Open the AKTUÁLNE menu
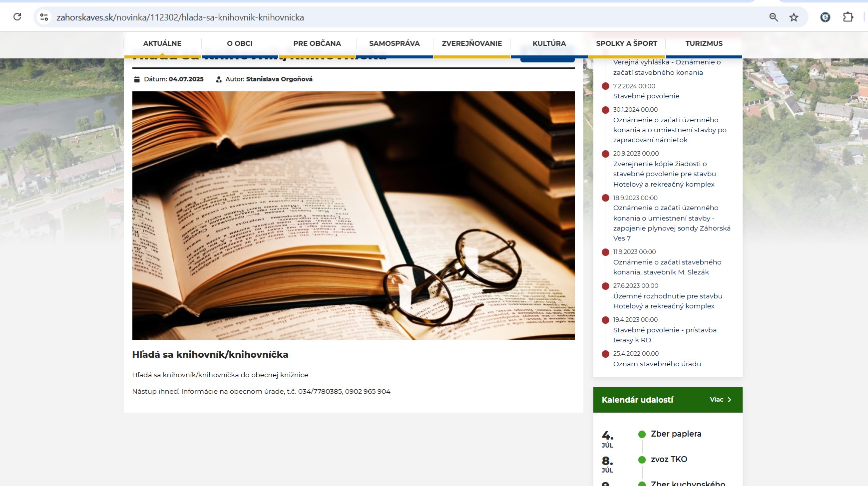Screen dimensions: 868x486 pos(162,43)
